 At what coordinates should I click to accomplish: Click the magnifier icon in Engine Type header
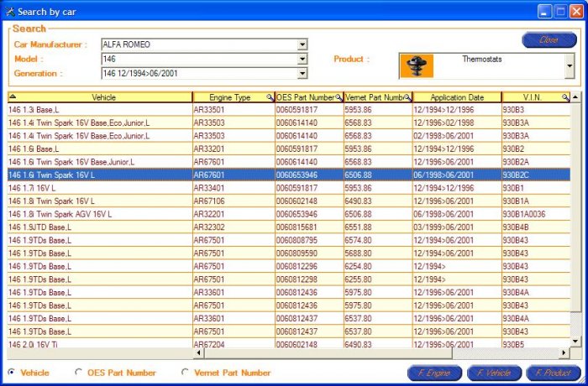point(270,98)
